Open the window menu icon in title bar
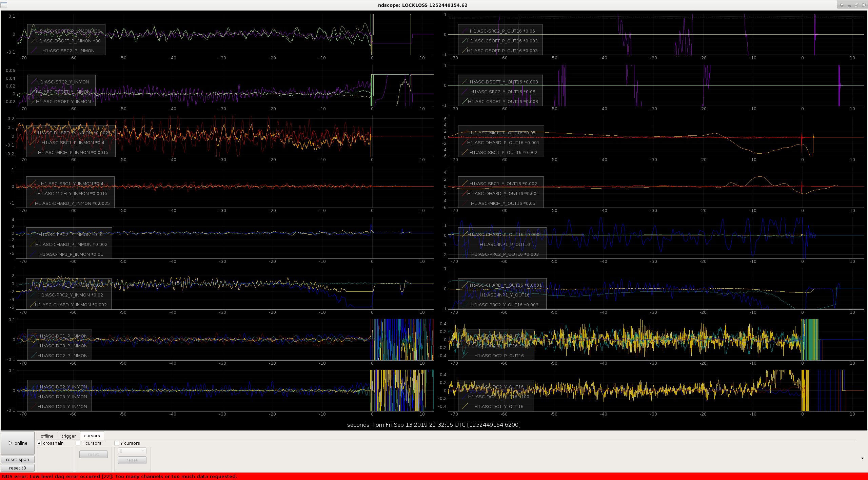This screenshot has height=480, width=868. point(4,5)
